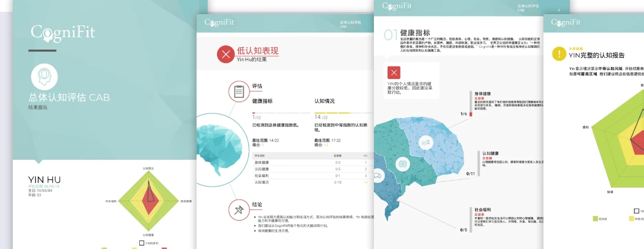Click the green 低风险 legend swatch
This screenshot has height=249, width=644.
pyautogui.click(x=595, y=218)
